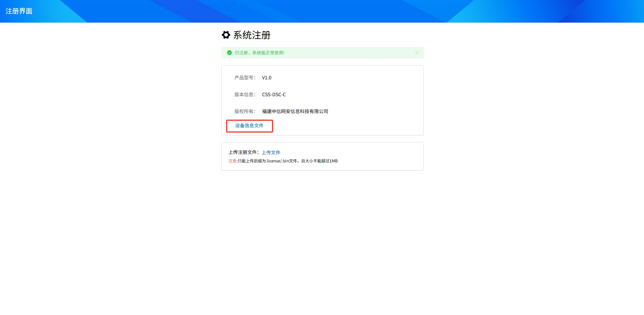Click the gear icon beside 系统注册

pyautogui.click(x=225, y=35)
